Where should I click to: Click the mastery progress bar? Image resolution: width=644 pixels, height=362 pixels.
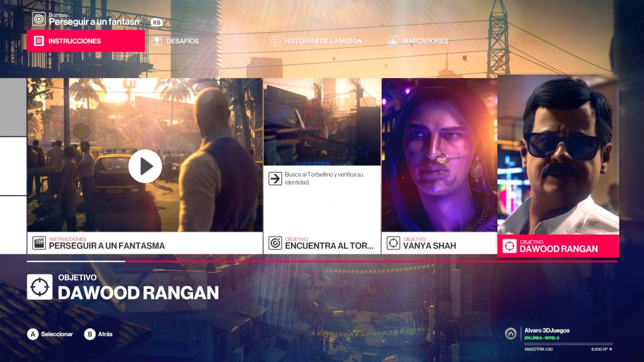pyautogui.click(x=569, y=344)
